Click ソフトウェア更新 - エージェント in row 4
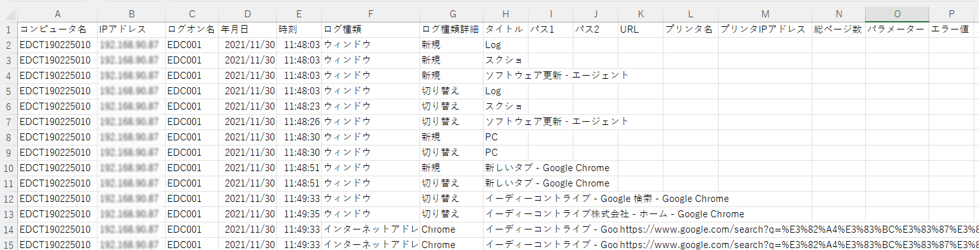This screenshot has width=980, height=250. tap(557, 76)
